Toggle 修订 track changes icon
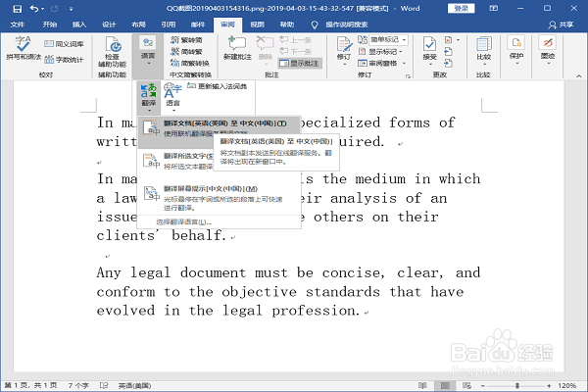The image size is (588, 392). click(x=344, y=46)
